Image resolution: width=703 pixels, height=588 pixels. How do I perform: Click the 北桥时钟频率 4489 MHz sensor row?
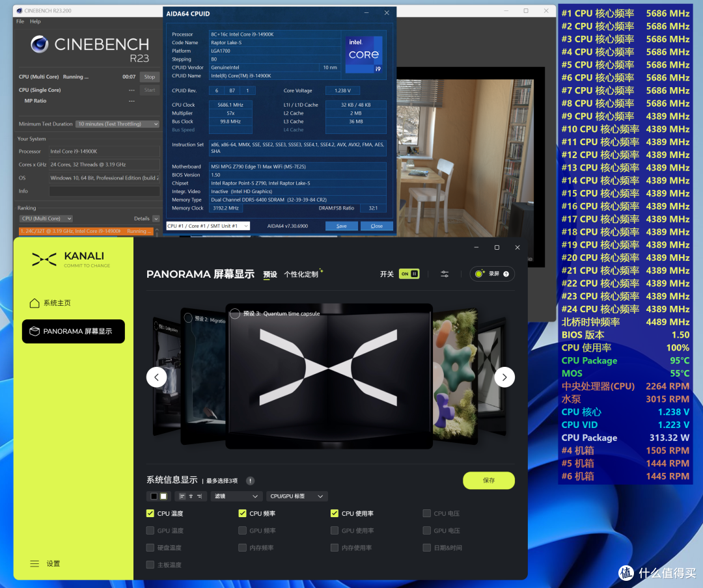(626, 322)
